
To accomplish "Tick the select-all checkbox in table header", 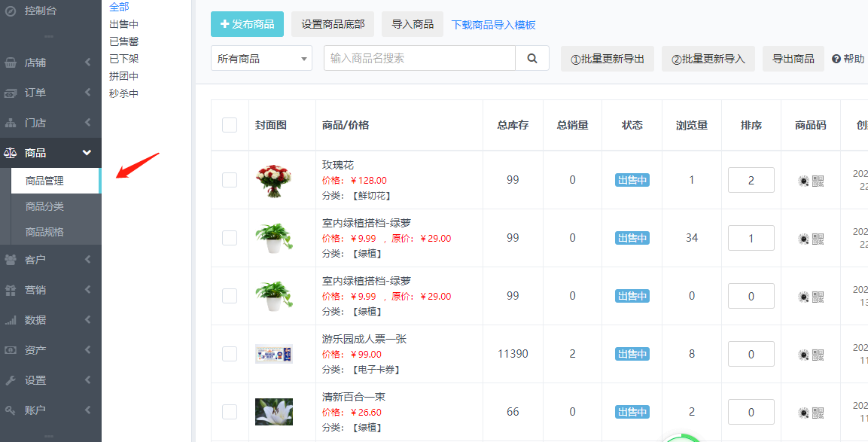I will coord(230,125).
